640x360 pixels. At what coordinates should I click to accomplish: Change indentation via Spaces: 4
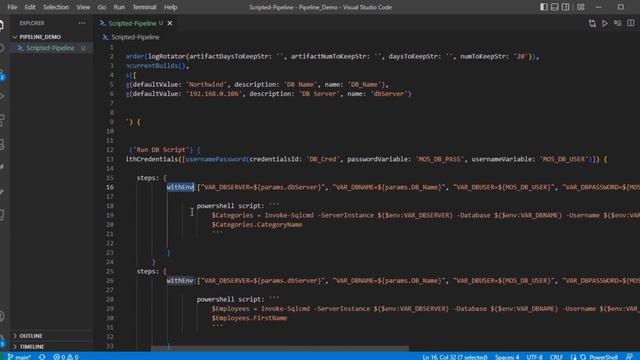(507, 357)
